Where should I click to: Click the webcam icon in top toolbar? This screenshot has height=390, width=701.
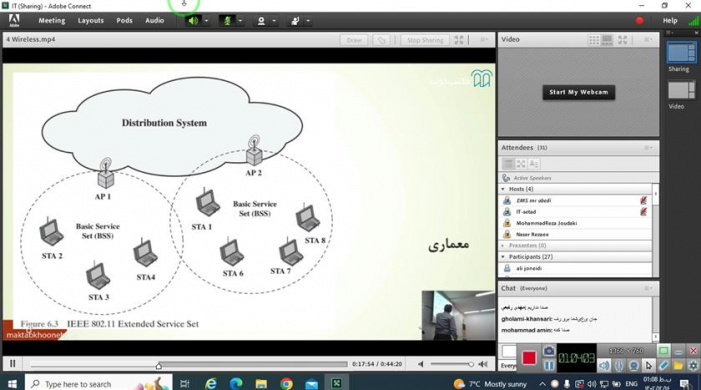click(261, 21)
